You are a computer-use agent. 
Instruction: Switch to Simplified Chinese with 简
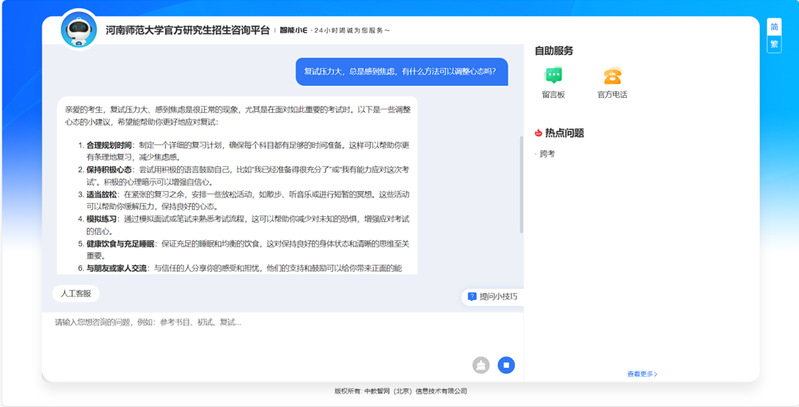(x=773, y=26)
